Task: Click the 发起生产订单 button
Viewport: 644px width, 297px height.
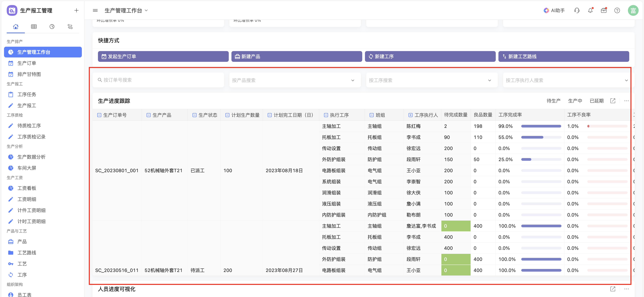Action: 163,56
